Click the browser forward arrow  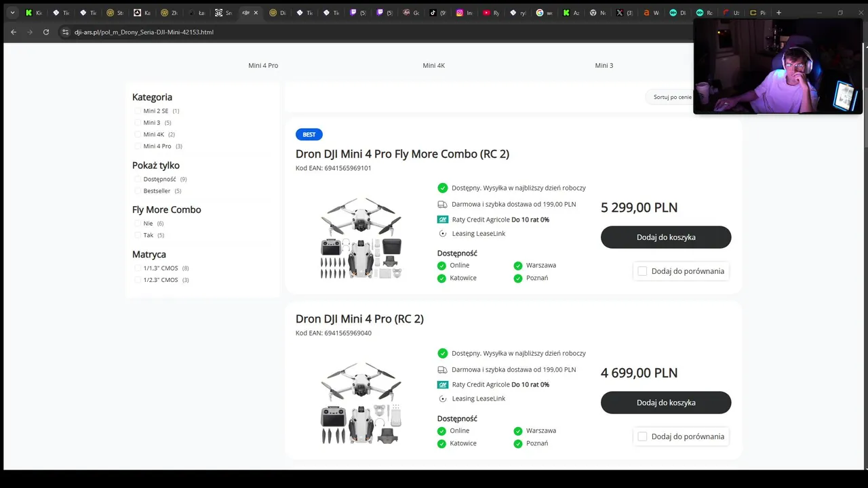tap(29, 32)
